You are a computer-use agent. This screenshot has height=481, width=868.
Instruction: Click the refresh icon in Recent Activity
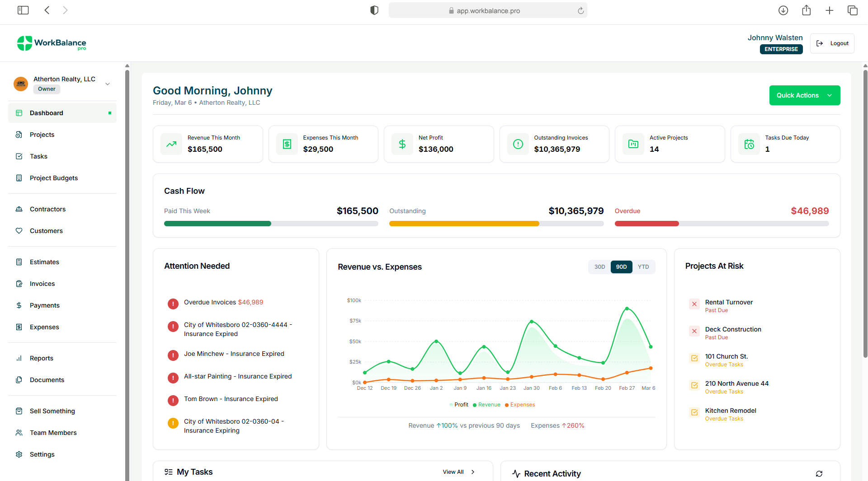819,474
